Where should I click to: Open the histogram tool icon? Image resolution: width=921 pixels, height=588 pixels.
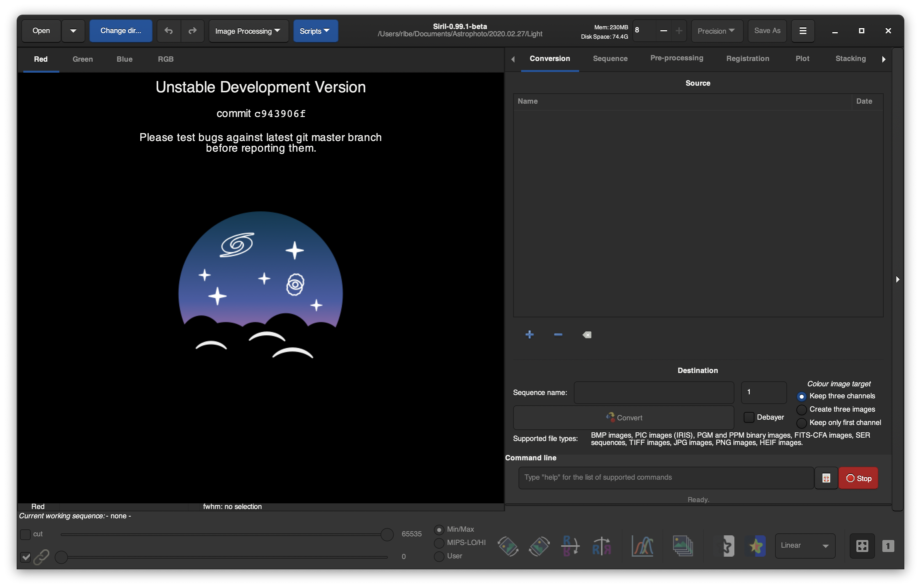tap(642, 546)
